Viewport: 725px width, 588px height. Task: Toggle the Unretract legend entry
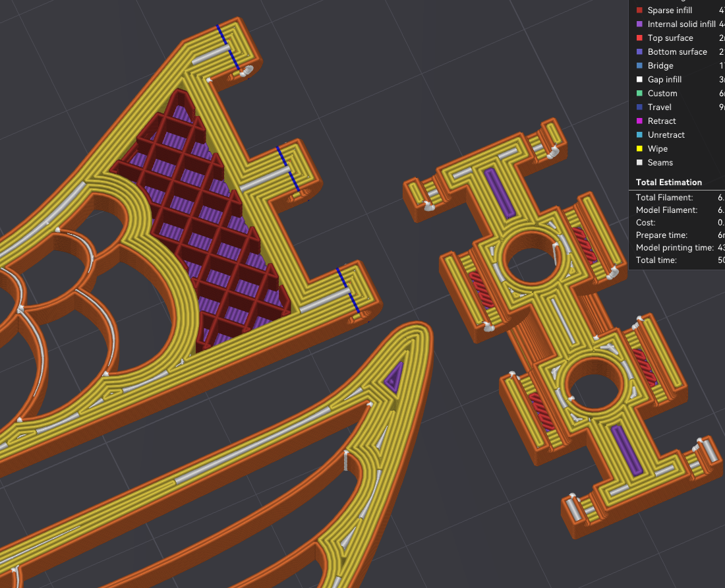tap(666, 135)
